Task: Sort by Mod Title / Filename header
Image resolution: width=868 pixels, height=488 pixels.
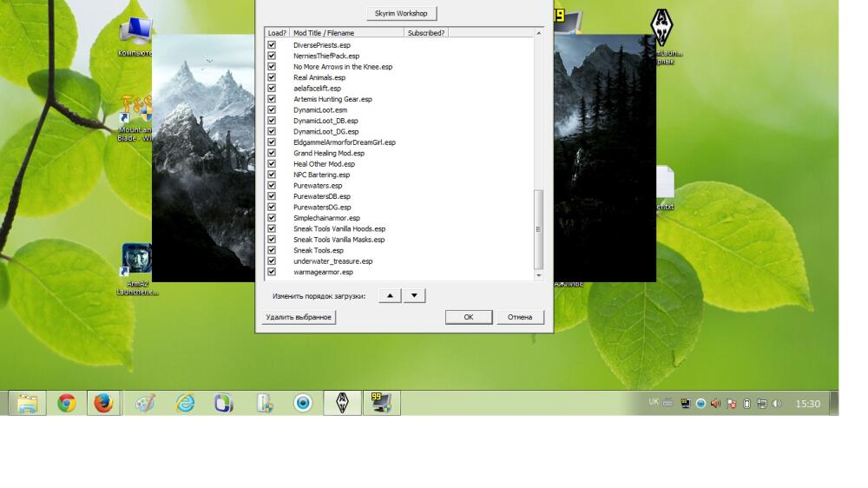Action: [346, 33]
